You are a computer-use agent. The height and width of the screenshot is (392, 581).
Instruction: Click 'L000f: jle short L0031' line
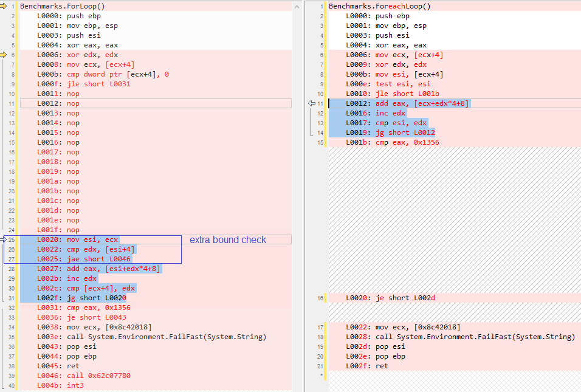(84, 84)
